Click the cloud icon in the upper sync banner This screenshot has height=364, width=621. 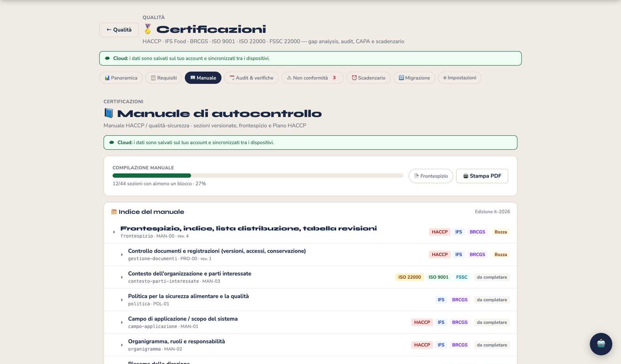coord(108,58)
